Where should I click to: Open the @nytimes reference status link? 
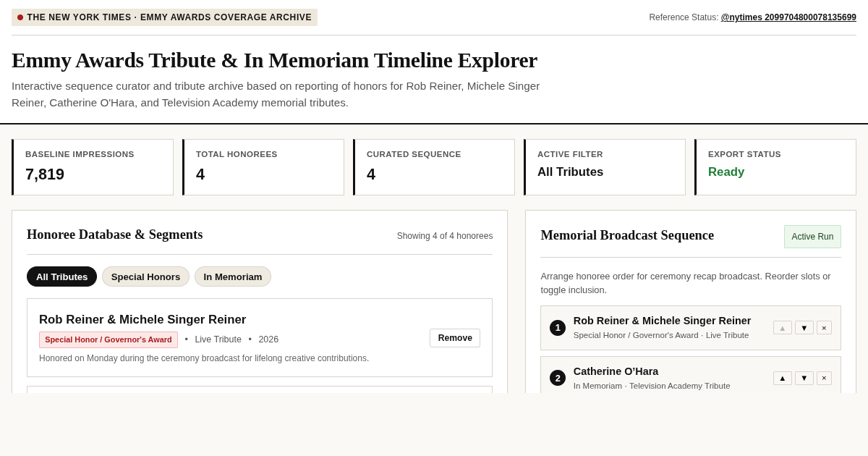788,17
